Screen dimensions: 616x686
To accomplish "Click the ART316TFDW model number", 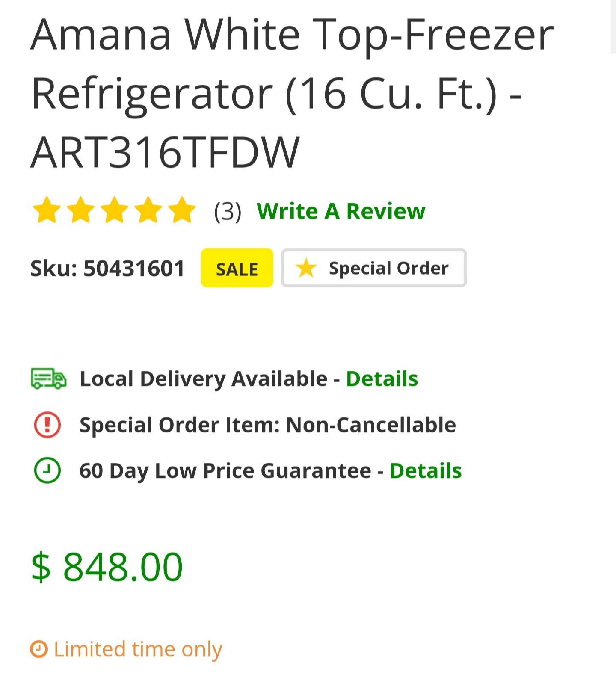I will [x=165, y=152].
